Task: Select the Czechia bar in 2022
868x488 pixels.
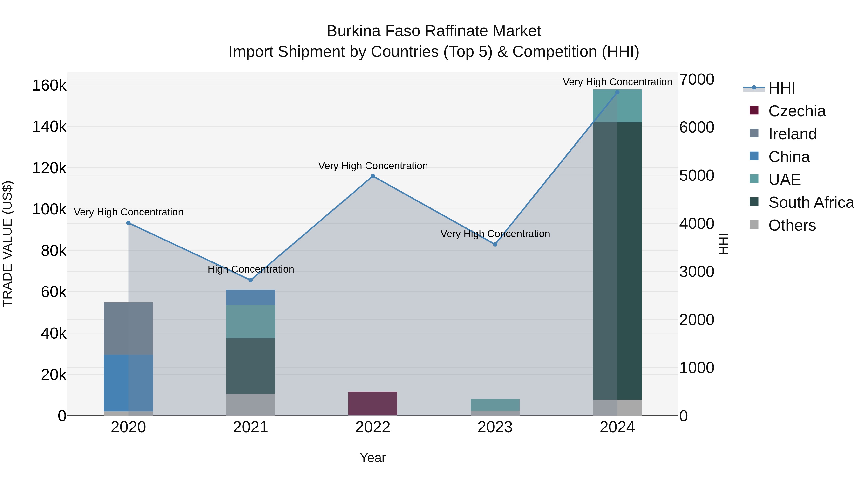Action: point(373,403)
